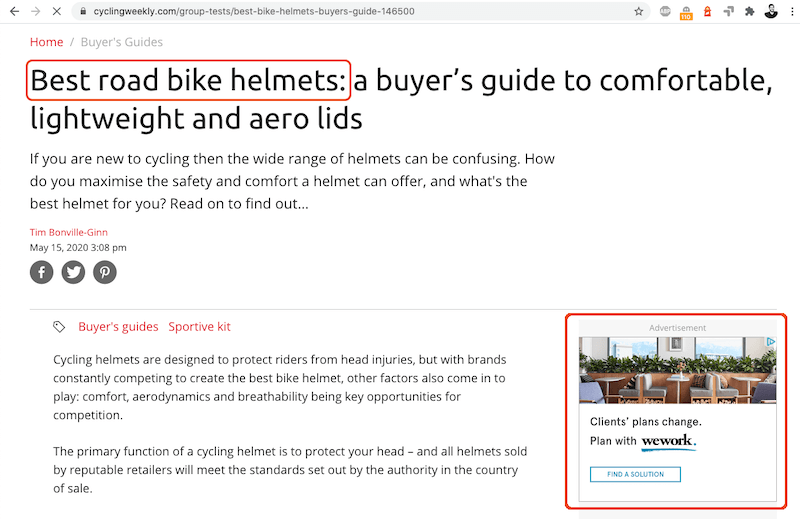Click the article headline 'Best road bike helmets'
Screen dimensions: 800x519
(188, 81)
